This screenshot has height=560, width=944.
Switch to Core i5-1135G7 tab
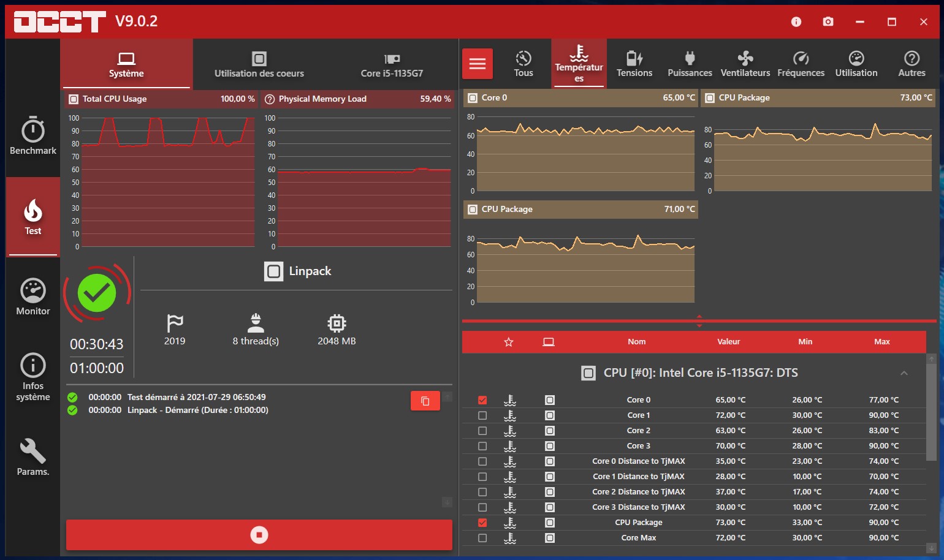[x=392, y=64]
